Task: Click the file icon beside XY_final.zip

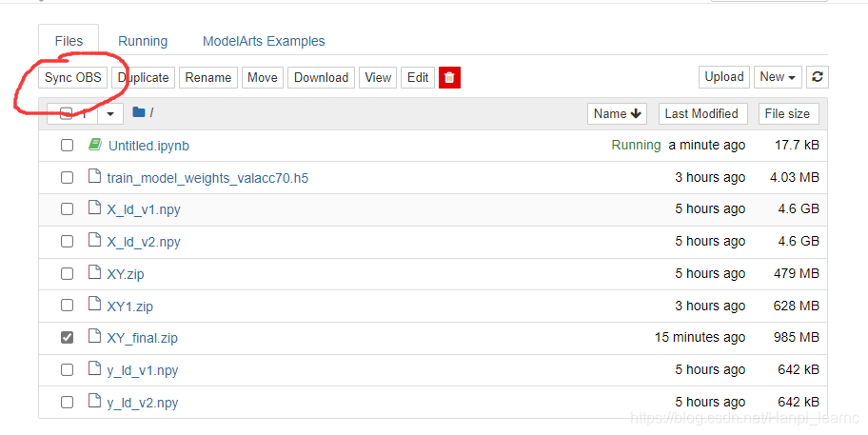Action: [94, 337]
